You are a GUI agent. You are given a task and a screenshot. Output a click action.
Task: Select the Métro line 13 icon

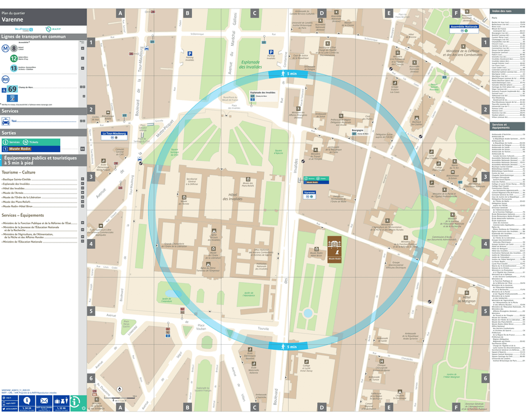13,68
